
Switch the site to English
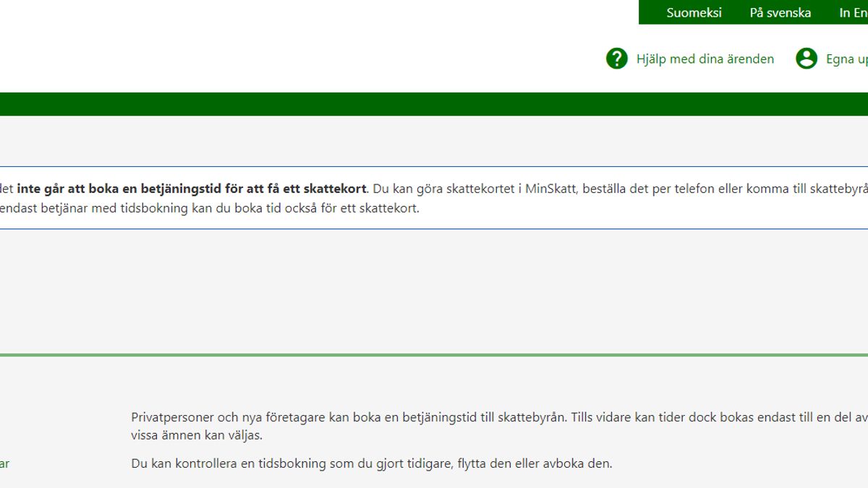click(852, 12)
